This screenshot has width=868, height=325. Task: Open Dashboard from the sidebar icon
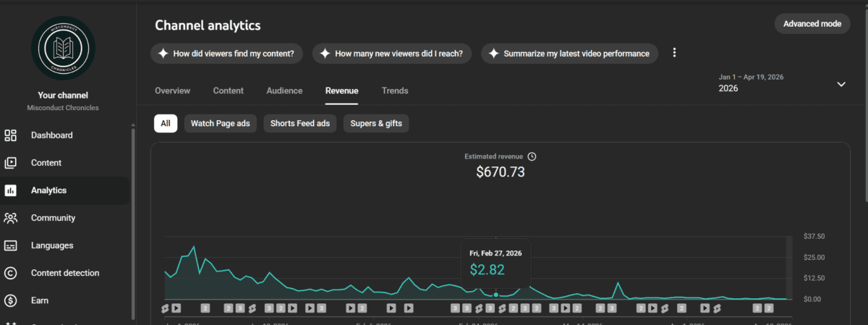tap(11, 135)
